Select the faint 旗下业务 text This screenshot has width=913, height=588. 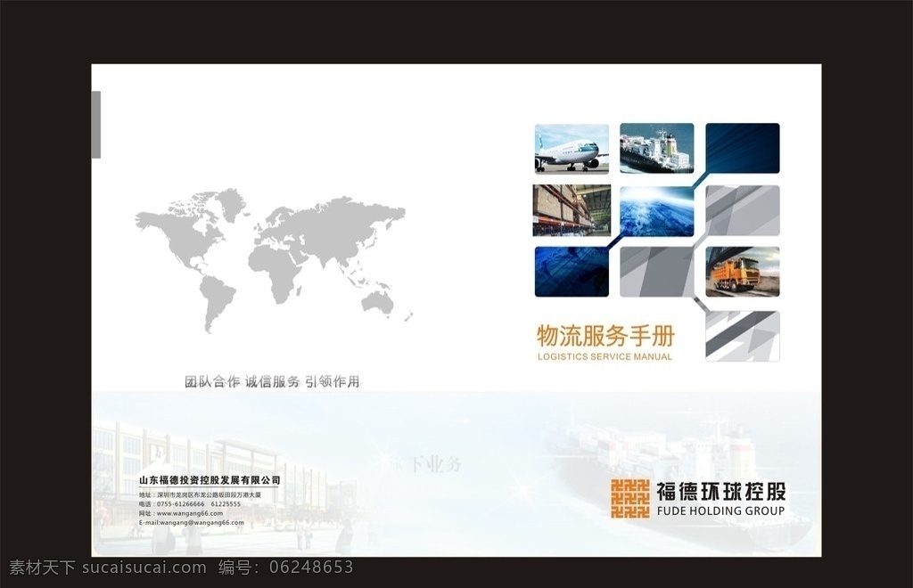point(428,464)
